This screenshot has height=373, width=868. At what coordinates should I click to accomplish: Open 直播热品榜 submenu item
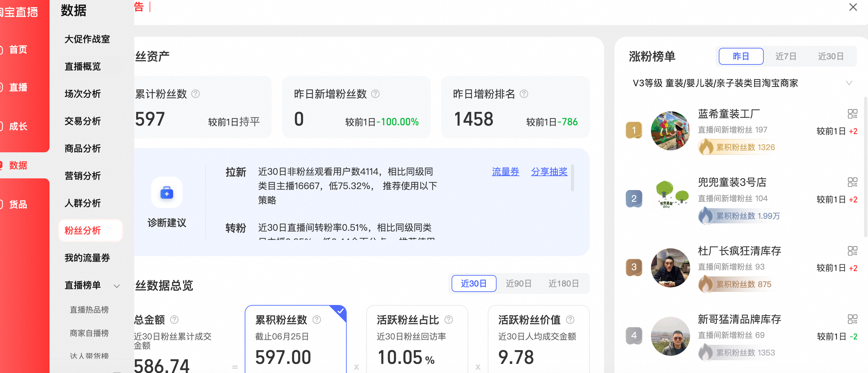89,310
